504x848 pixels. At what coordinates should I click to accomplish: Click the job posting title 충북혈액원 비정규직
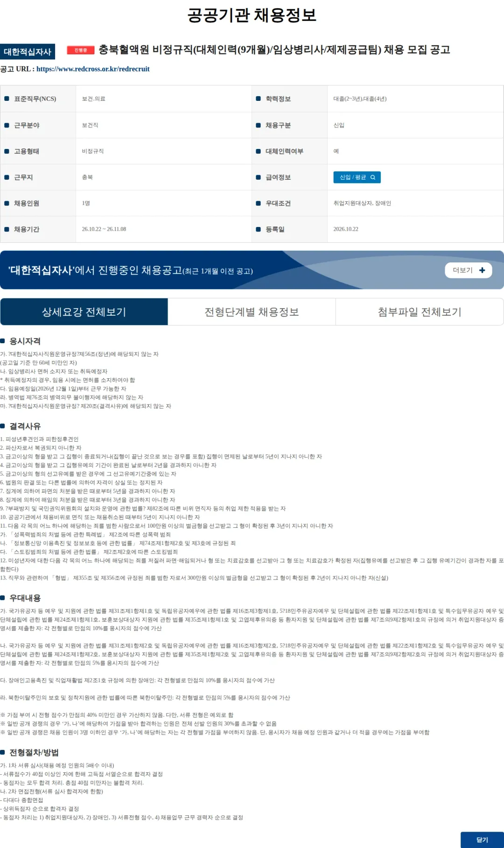[x=274, y=49]
